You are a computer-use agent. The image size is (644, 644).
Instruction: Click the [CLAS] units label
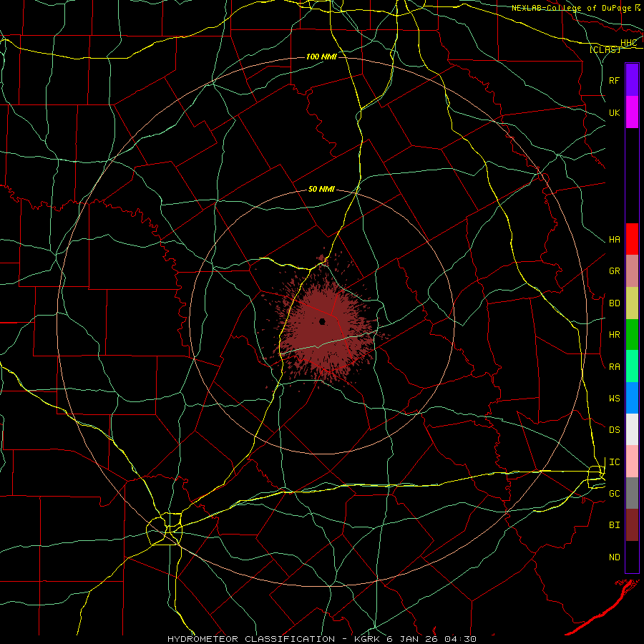[x=605, y=49]
